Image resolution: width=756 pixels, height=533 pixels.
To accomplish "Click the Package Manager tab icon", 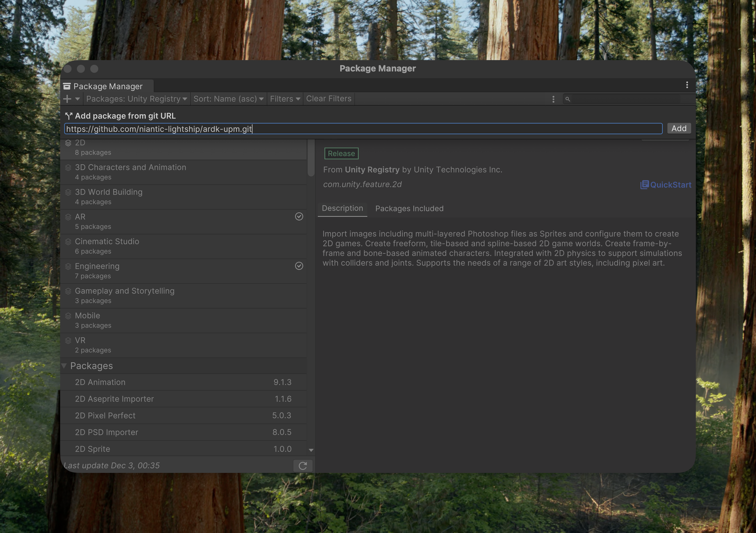I will pyautogui.click(x=67, y=86).
